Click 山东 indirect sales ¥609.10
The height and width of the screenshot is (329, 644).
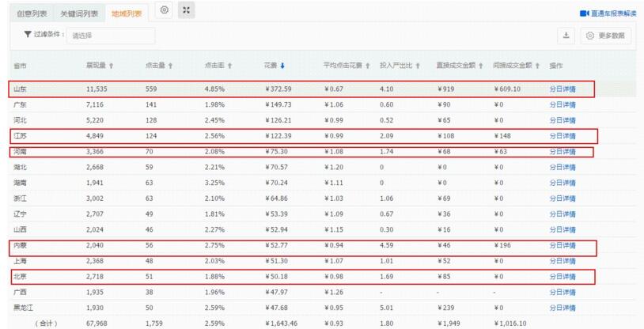[507, 89]
